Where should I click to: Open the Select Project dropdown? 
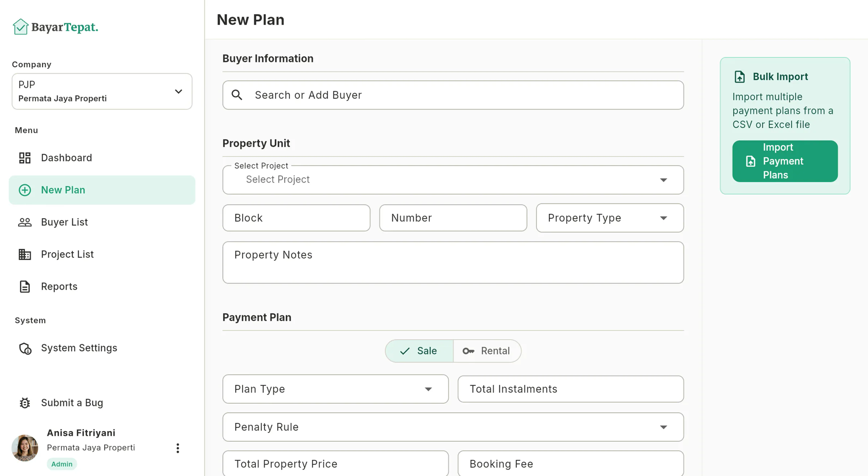click(x=453, y=180)
